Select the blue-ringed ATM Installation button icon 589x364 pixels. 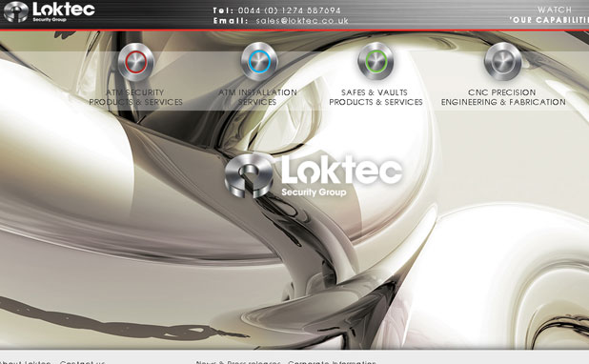(x=259, y=61)
